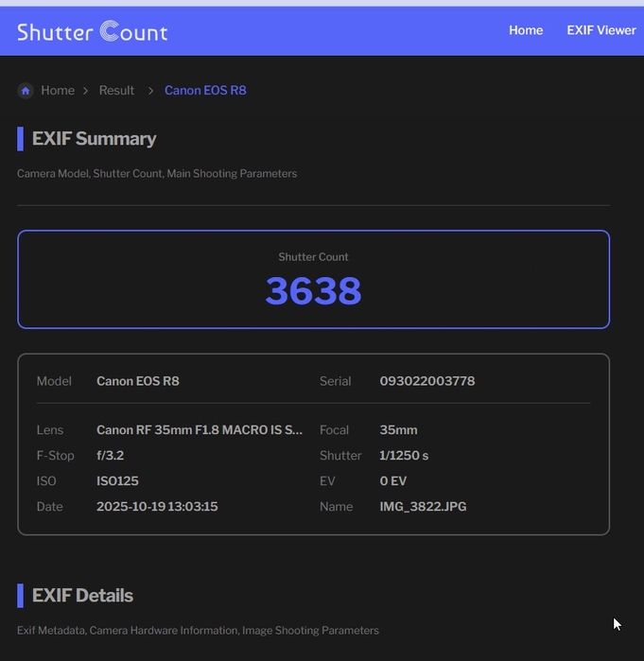Image resolution: width=644 pixels, height=661 pixels.
Task: Click the Serial field label
Action: click(335, 381)
